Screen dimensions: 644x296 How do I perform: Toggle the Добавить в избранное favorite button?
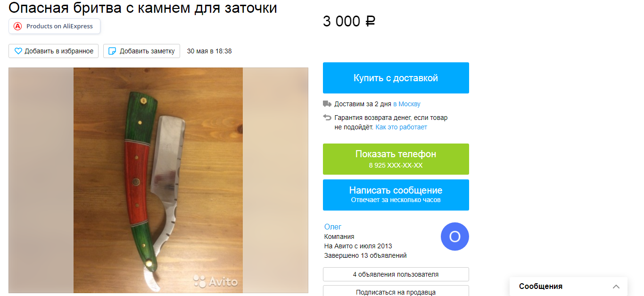pos(53,51)
